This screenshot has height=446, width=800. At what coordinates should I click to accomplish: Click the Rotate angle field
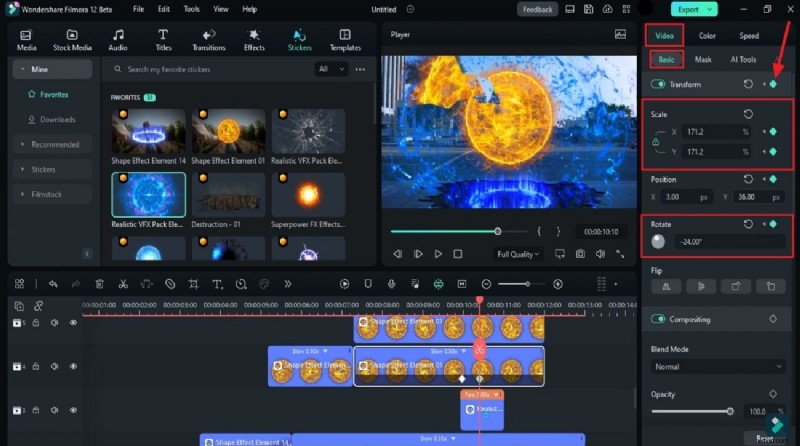[x=730, y=242]
